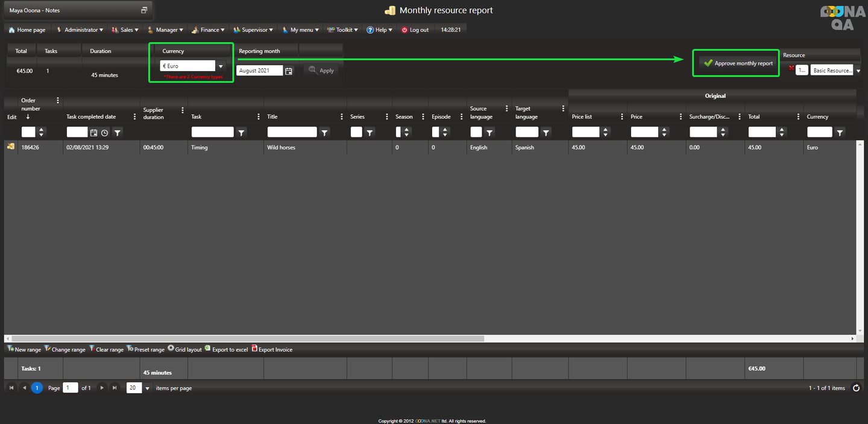Click the edit icon for order 186426

[x=11, y=147]
